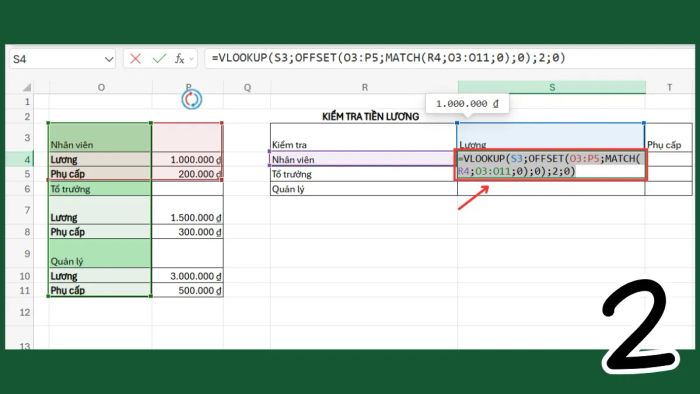The height and width of the screenshot is (394, 700).
Task: Select the cell with 1.000.000 đ in column P
Action: pyautogui.click(x=188, y=159)
